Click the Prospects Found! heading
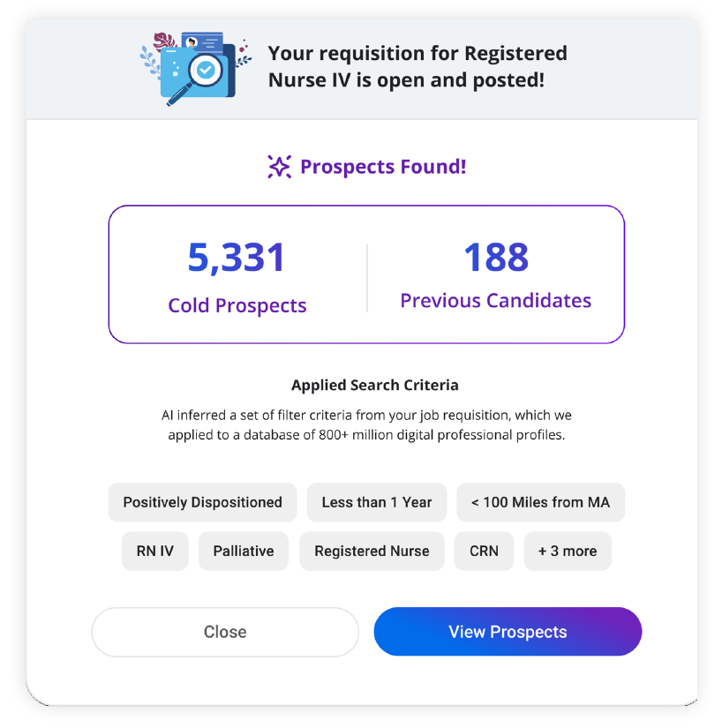 [x=383, y=167]
